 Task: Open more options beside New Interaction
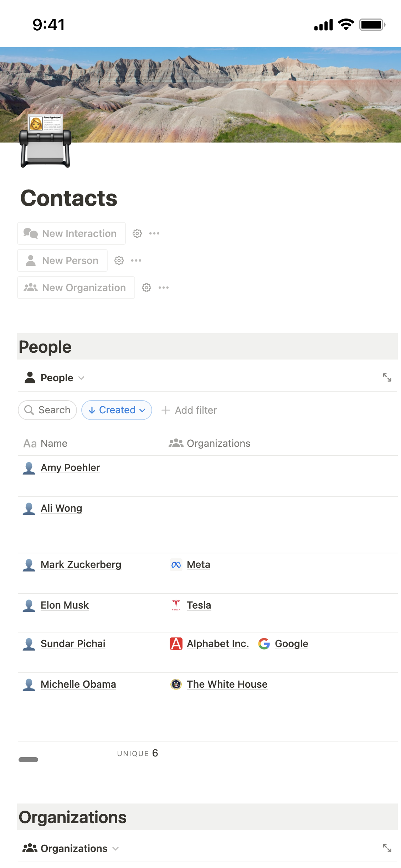tap(154, 233)
